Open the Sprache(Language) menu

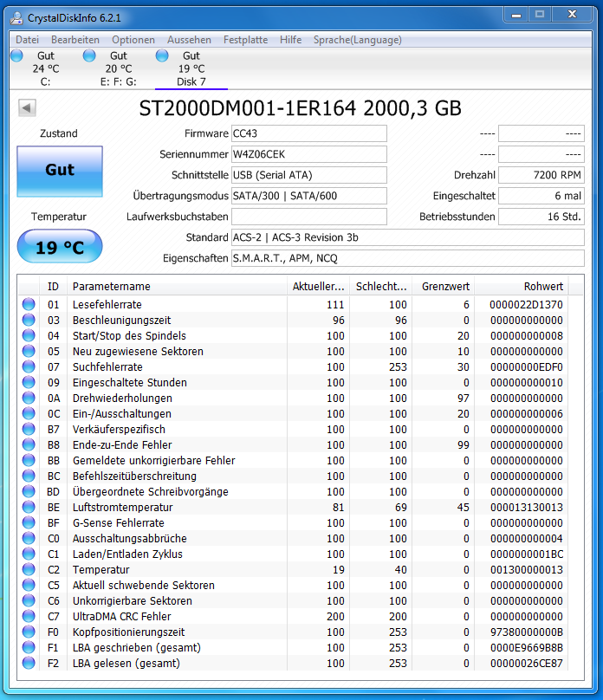[358, 40]
